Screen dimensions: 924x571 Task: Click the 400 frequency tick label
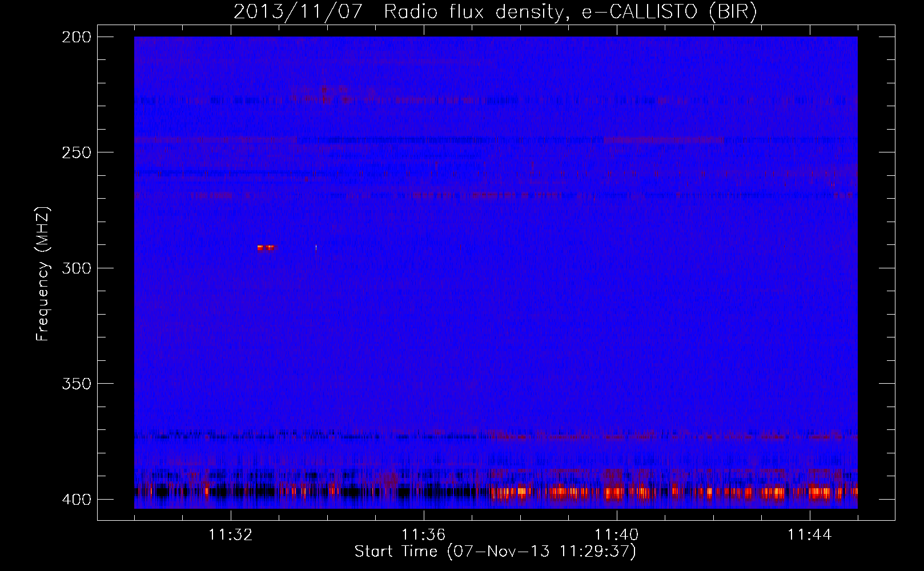pos(76,499)
